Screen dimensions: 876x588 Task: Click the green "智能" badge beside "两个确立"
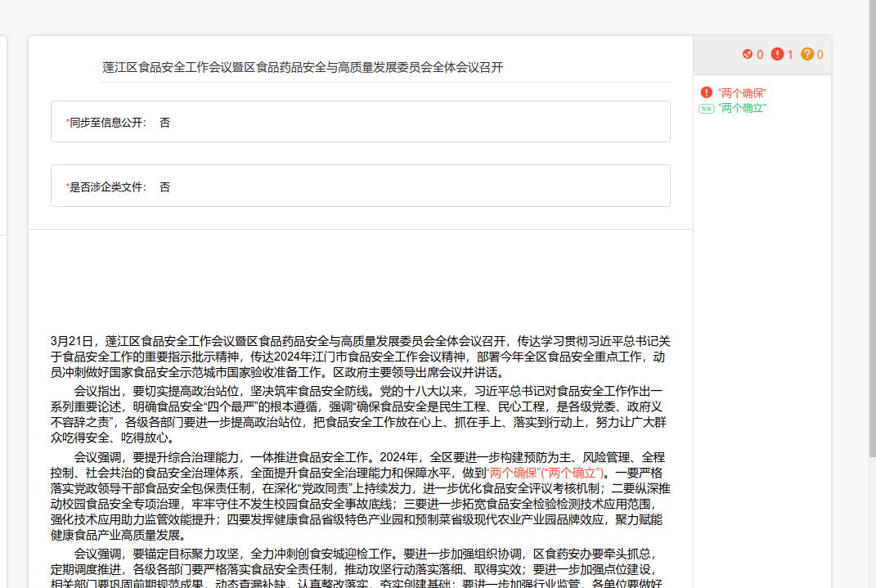(x=707, y=108)
